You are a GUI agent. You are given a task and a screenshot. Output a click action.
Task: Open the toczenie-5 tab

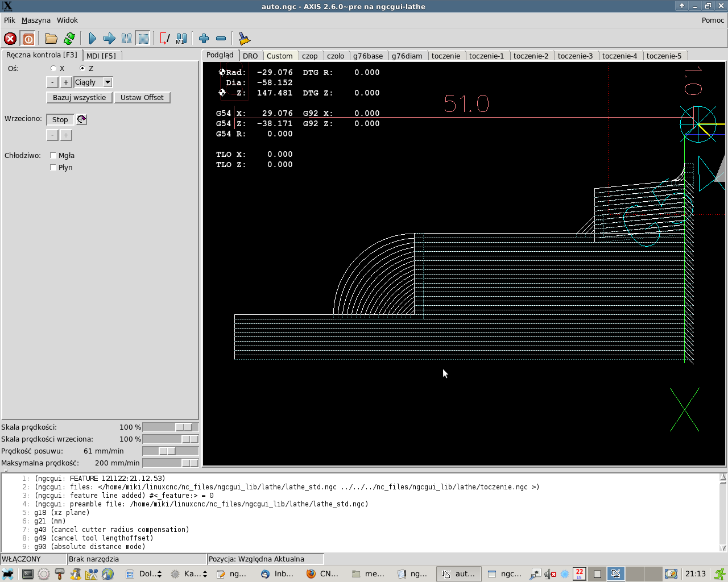[x=664, y=56]
